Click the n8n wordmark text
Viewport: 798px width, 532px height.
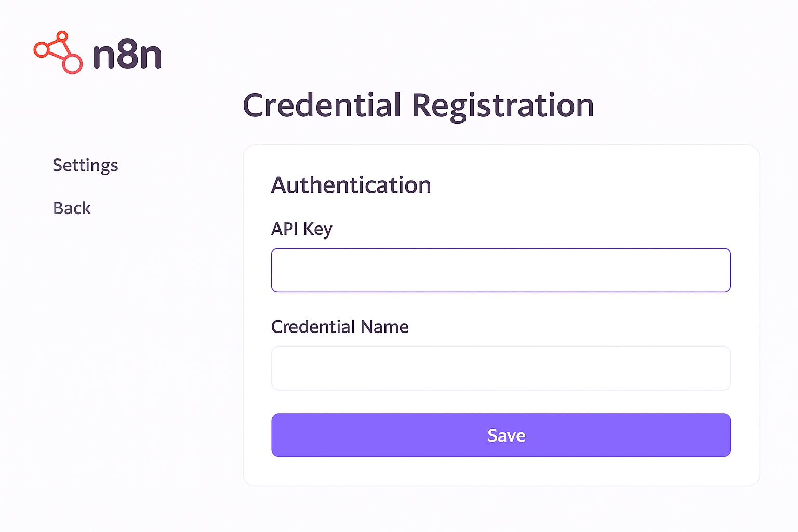tap(127, 55)
